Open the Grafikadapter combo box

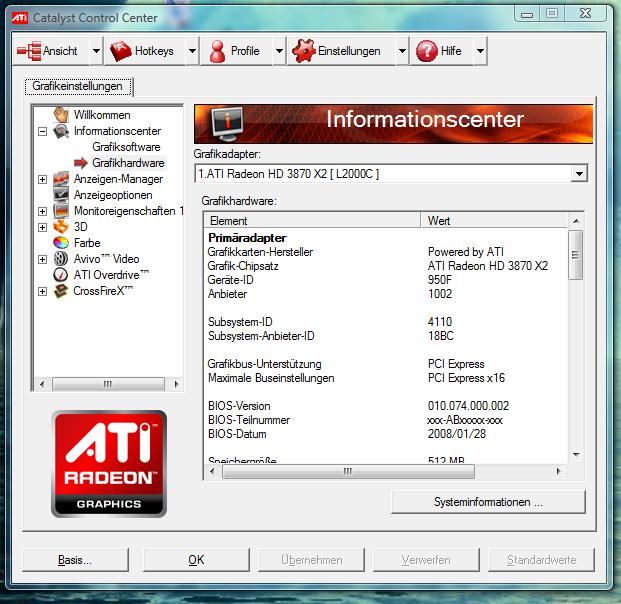(579, 173)
